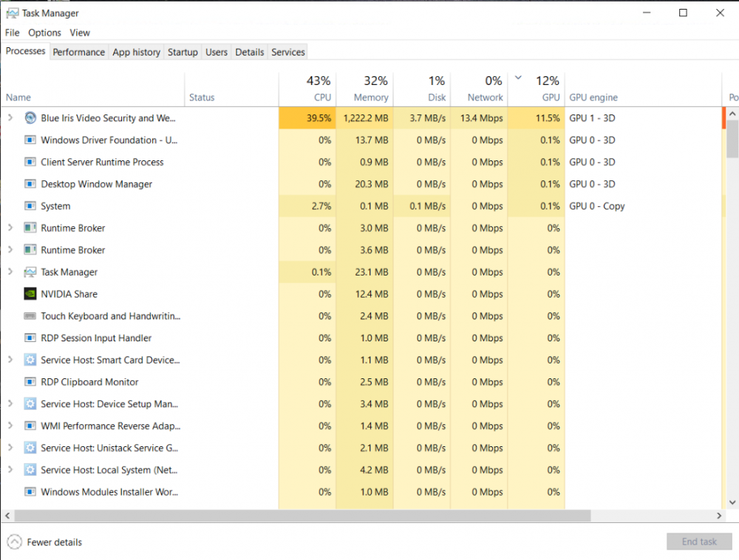Screen dimensions: 739x560
Task: Sort by the GPU engine column header
Action: [644, 89]
